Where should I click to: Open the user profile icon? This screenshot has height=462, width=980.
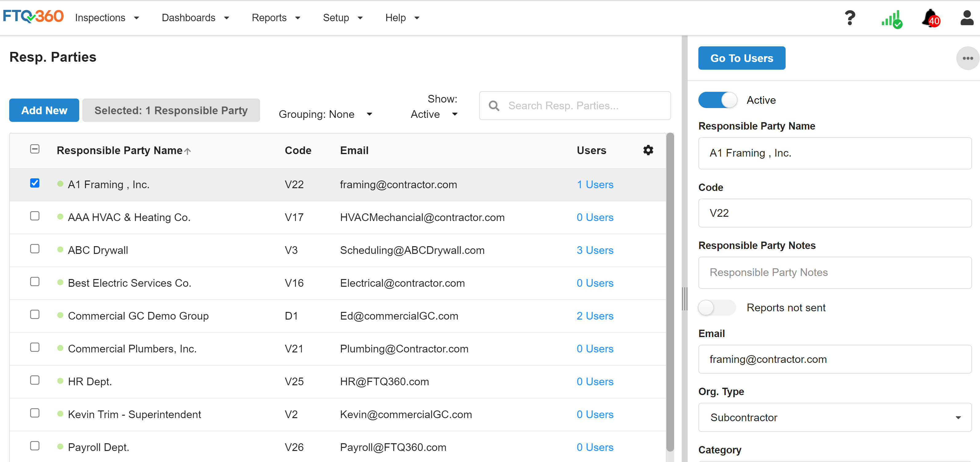967,18
